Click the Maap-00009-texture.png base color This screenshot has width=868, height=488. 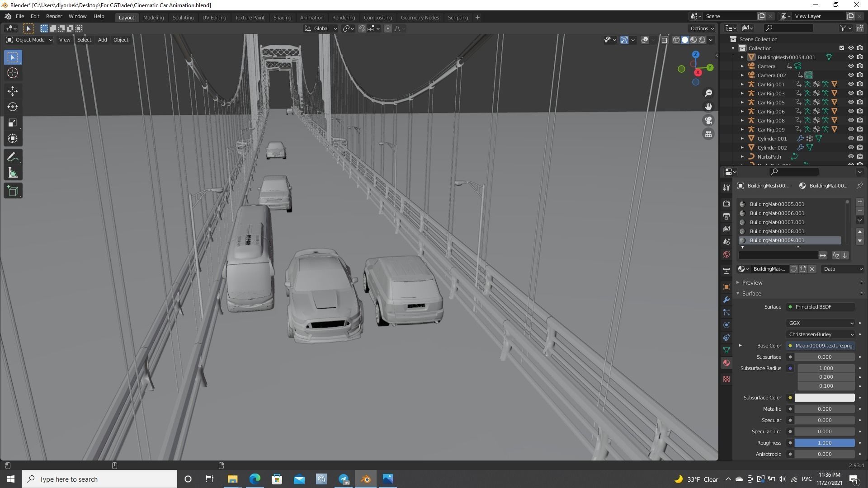(x=821, y=346)
